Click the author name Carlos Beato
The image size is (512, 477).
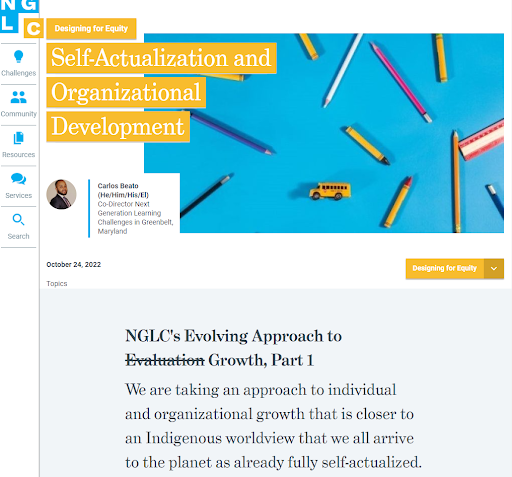pyautogui.click(x=118, y=186)
